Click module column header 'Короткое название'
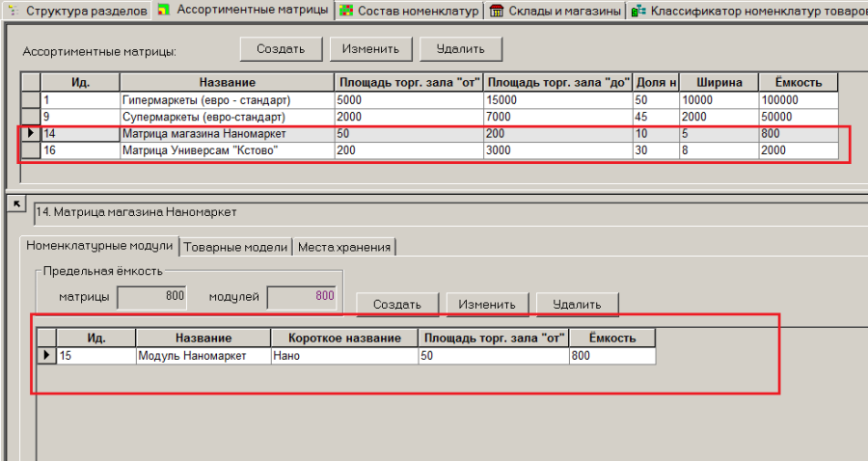The height and width of the screenshot is (461, 868). tap(344, 339)
